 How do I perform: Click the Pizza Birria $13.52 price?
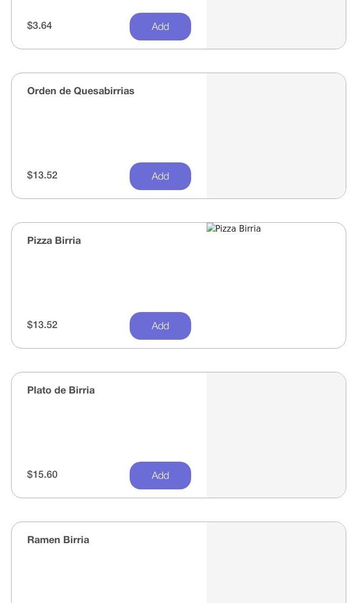coord(42,325)
